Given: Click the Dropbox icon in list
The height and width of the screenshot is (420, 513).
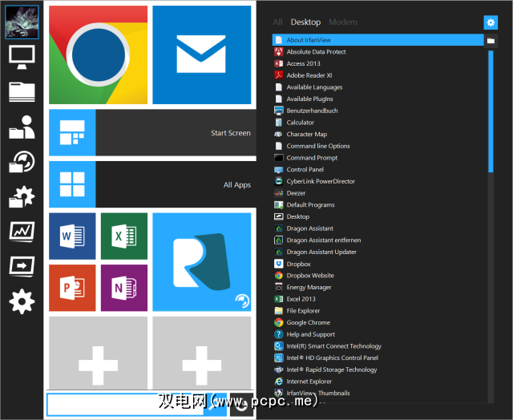Looking at the screenshot, I should click(x=278, y=264).
